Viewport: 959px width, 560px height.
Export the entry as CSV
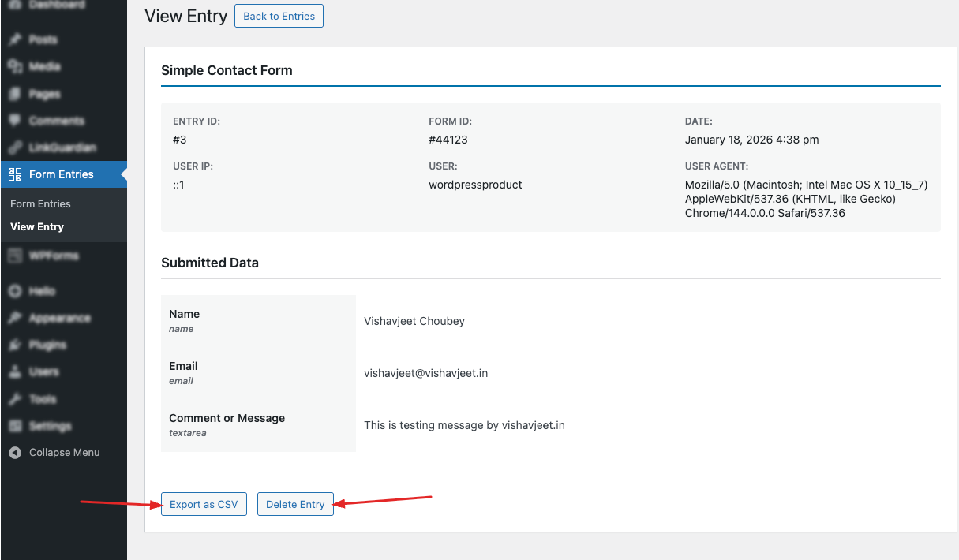pos(204,503)
